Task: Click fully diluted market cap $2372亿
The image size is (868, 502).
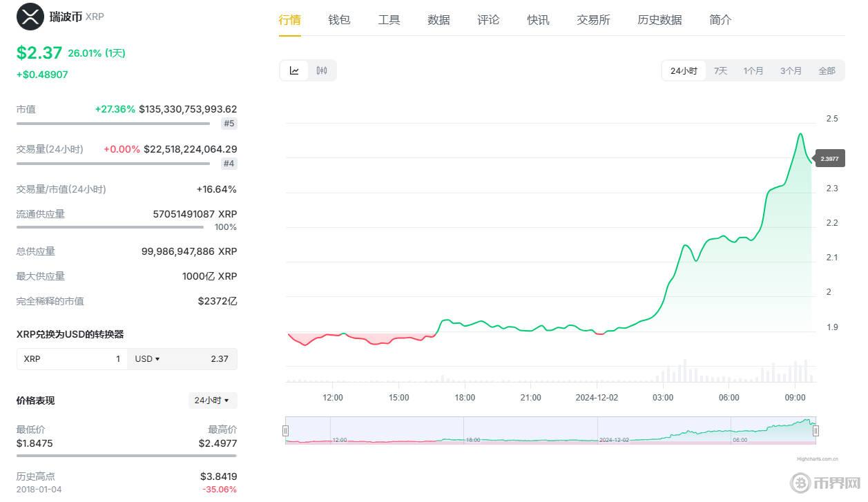Action: tap(218, 301)
